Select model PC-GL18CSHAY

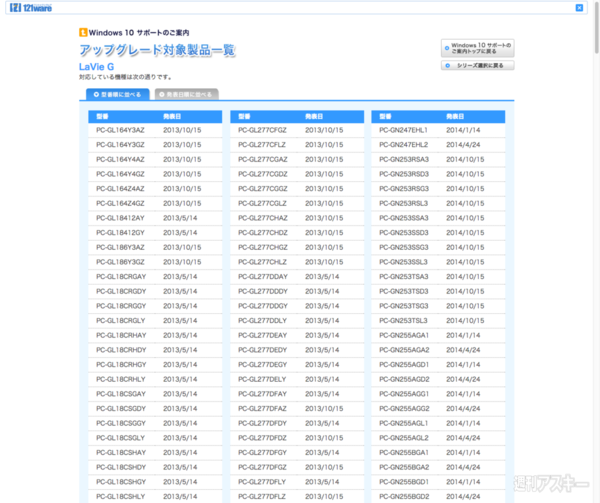click(121, 453)
